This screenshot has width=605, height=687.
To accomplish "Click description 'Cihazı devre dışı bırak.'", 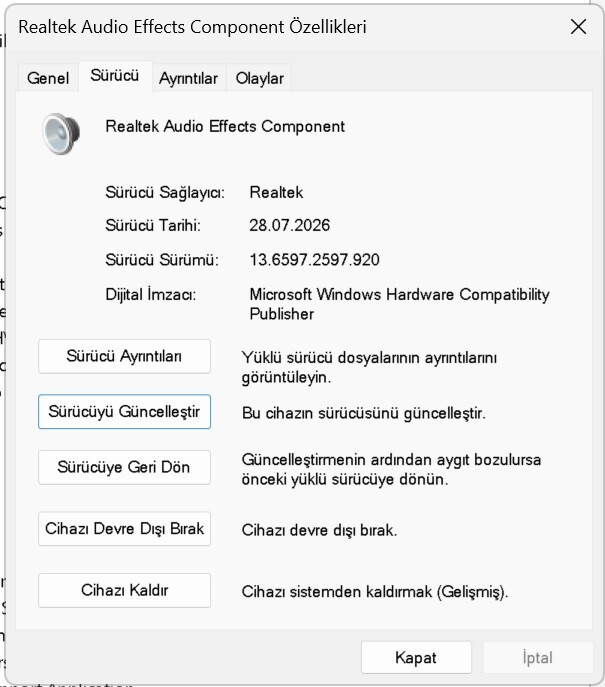I will 319,530.
